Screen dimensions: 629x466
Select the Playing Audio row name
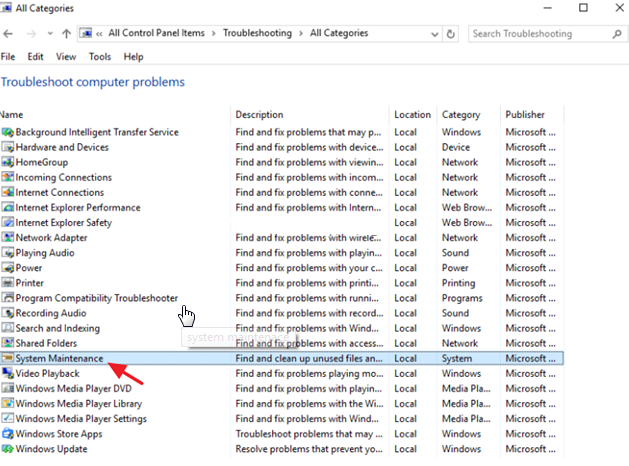(45, 253)
